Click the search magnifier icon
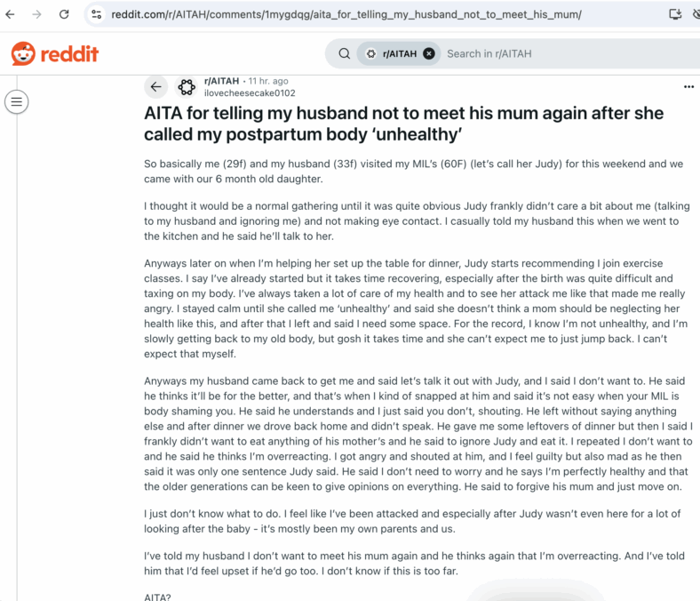 [344, 53]
